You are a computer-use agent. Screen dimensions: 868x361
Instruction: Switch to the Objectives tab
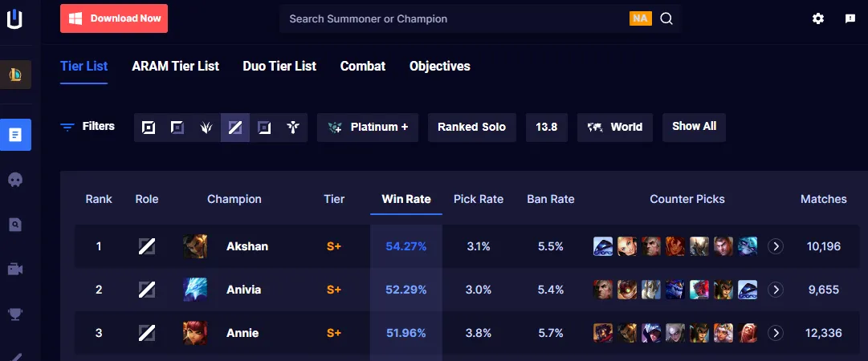click(x=440, y=67)
